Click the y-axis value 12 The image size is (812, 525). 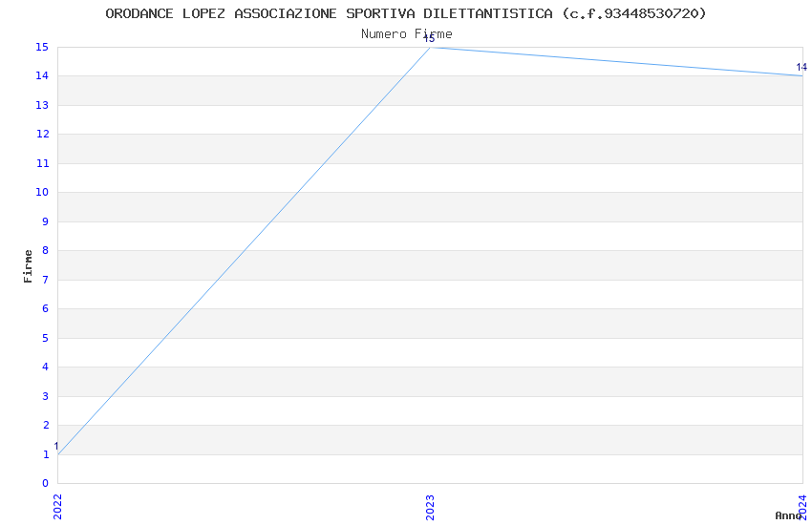coord(42,134)
